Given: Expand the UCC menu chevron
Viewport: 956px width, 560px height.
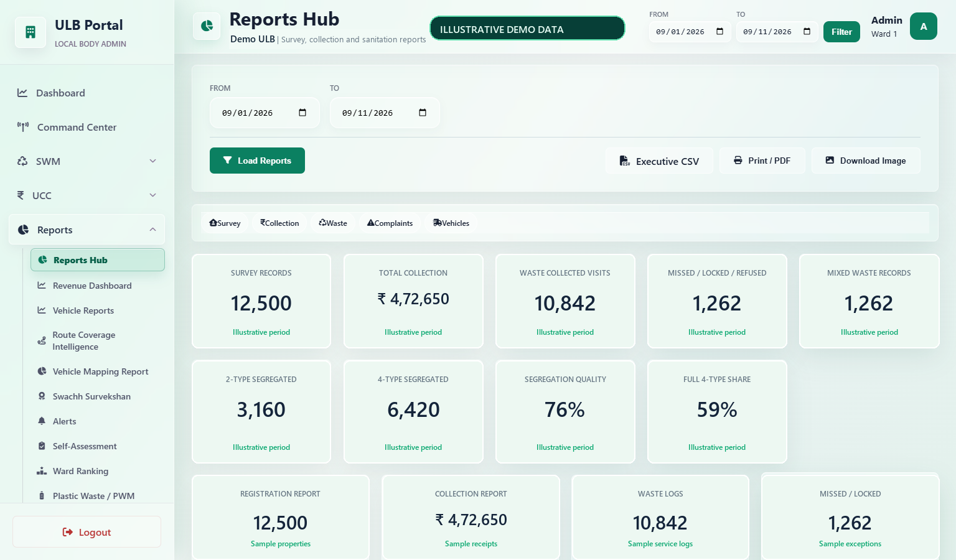Looking at the screenshot, I should click(x=153, y=195).
